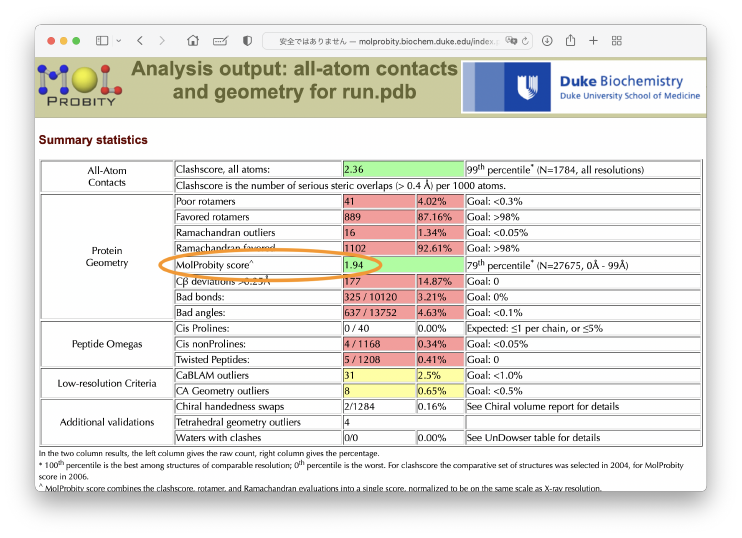742x538 pixels.
Task: Select the 'Protein Geometry' category cell
Action: [107, 256]
